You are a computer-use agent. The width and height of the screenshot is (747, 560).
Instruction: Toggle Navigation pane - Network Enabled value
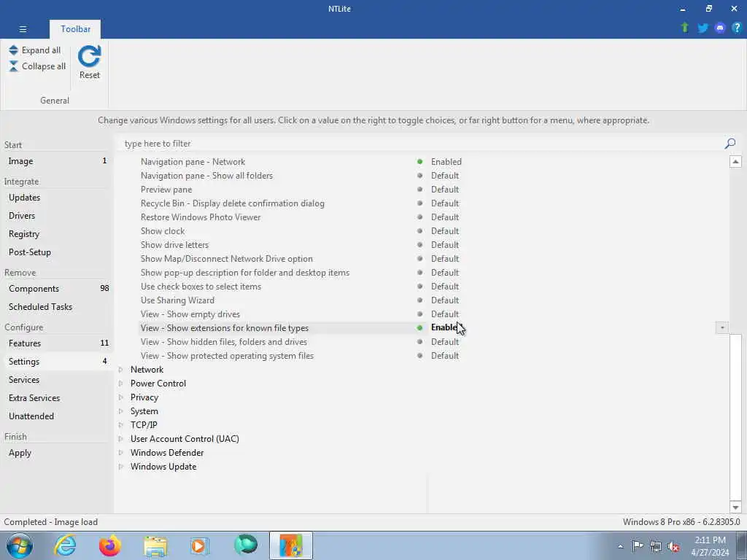tap(446, 162)
